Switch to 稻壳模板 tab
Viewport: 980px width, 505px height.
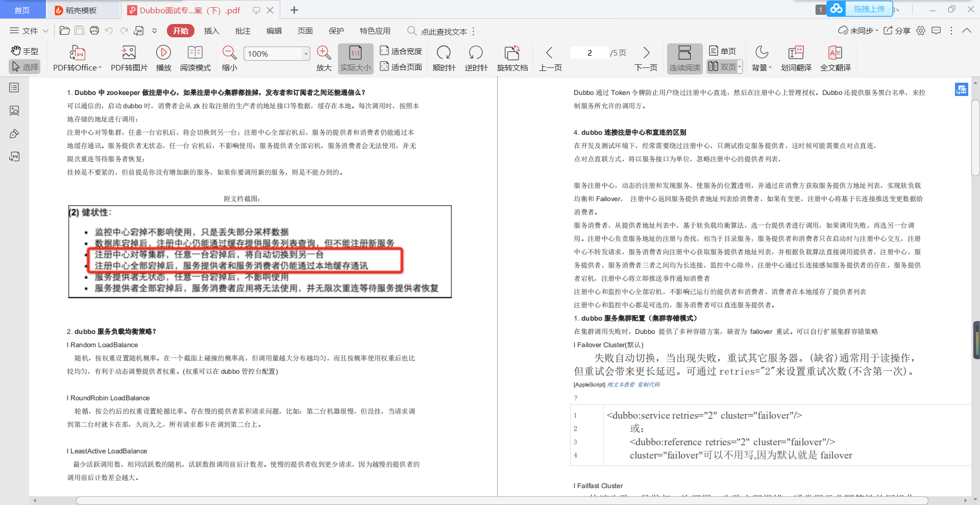pos(83,10)
